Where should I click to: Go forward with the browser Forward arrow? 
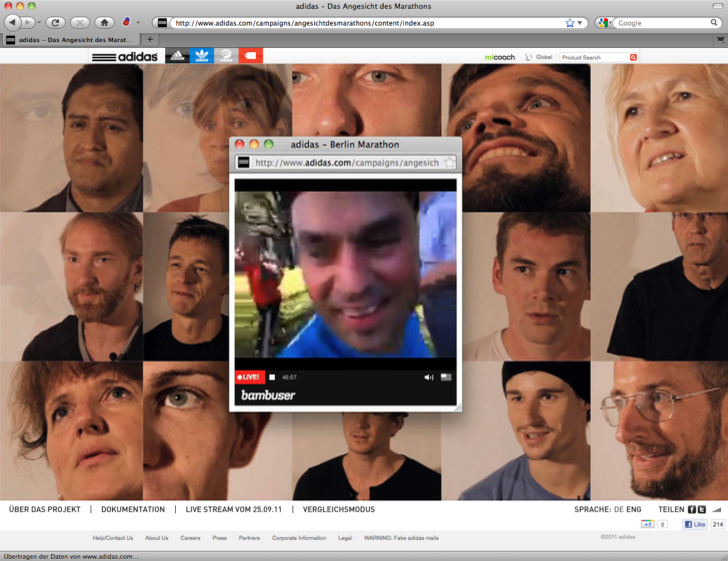click(28, 23)
